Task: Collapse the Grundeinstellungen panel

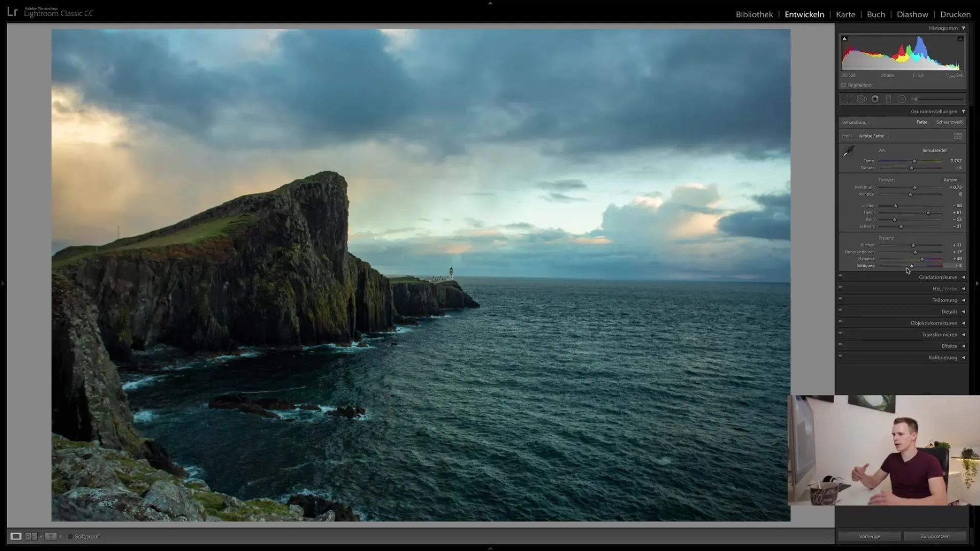Action: tap(964, 111)
